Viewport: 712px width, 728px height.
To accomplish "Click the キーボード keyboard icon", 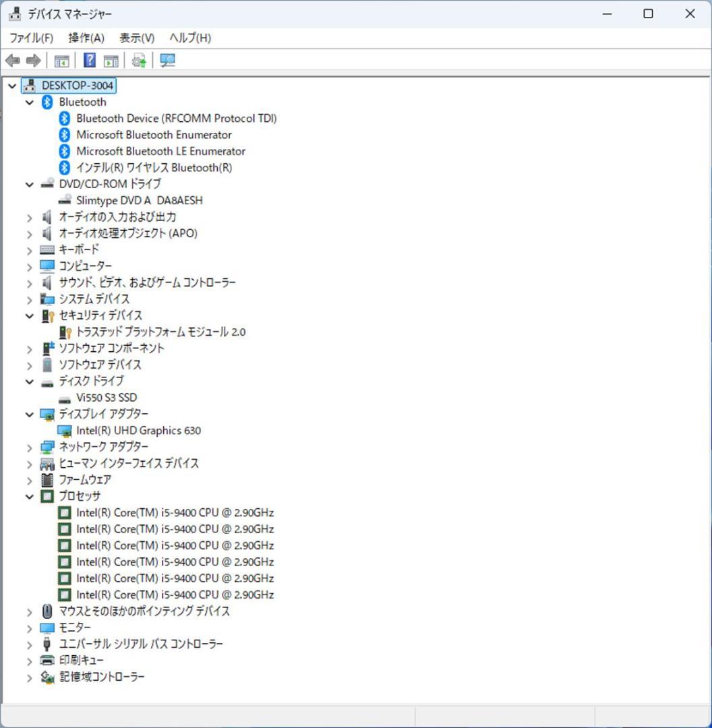I will pos(47,250).
